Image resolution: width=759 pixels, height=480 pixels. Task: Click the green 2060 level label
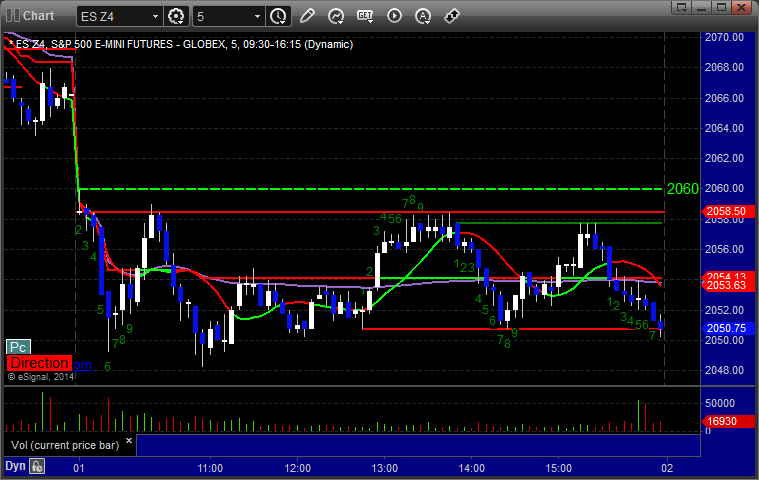pyautogui.click(x=683, y=189)
